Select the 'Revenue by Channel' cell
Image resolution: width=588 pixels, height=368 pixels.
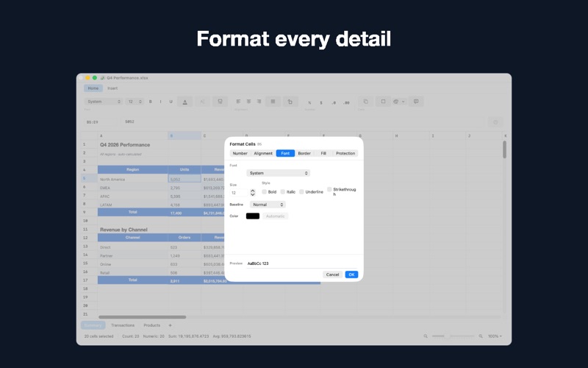(133, 230)
